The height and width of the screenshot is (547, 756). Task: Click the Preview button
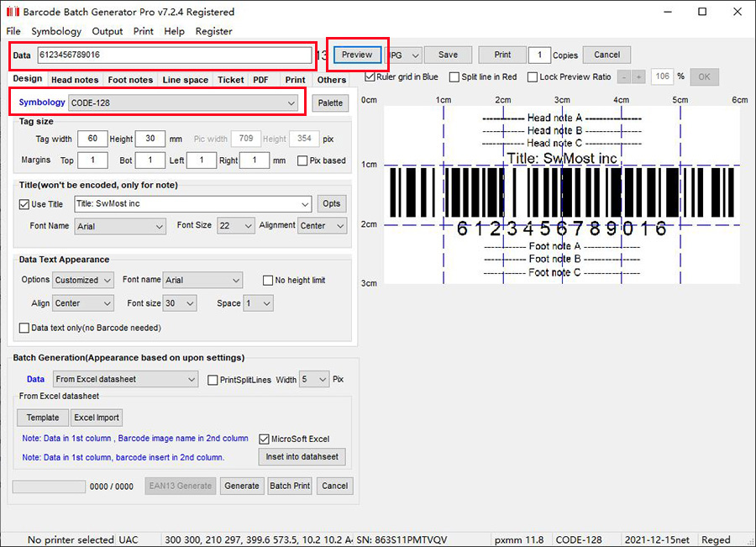tap(357, 55)
